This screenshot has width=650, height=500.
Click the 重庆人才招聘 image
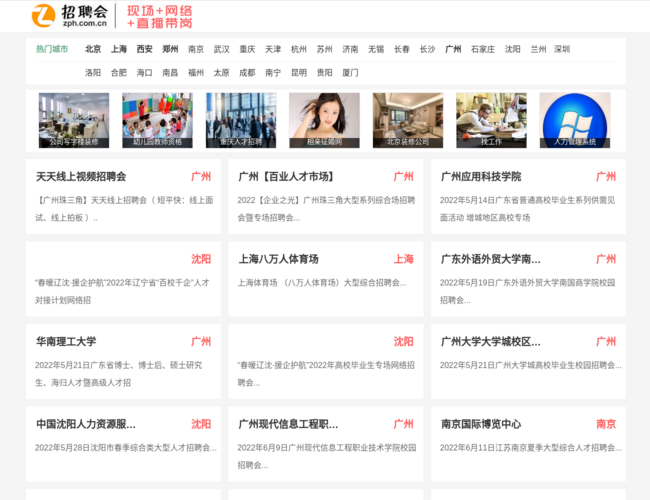pyautogui.click(x=241, y=120)
